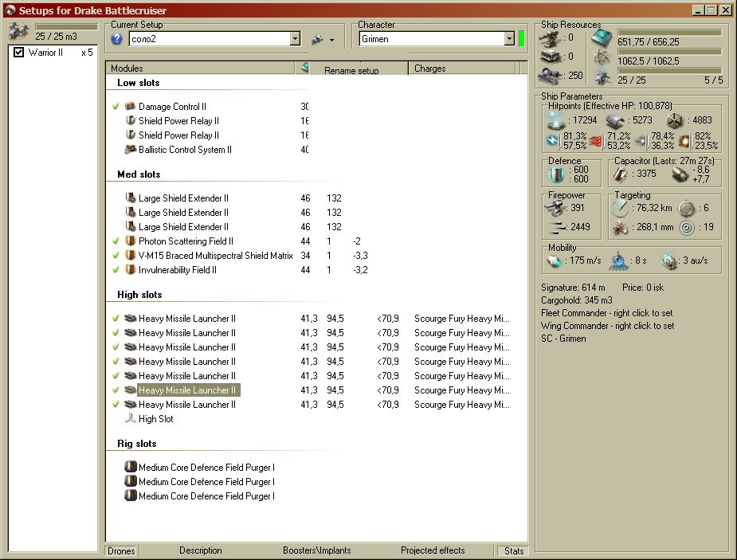This screenshot has height=560, width=737.
Task: Click the sensor strength icon showing 19
Action: coord(687,228)
